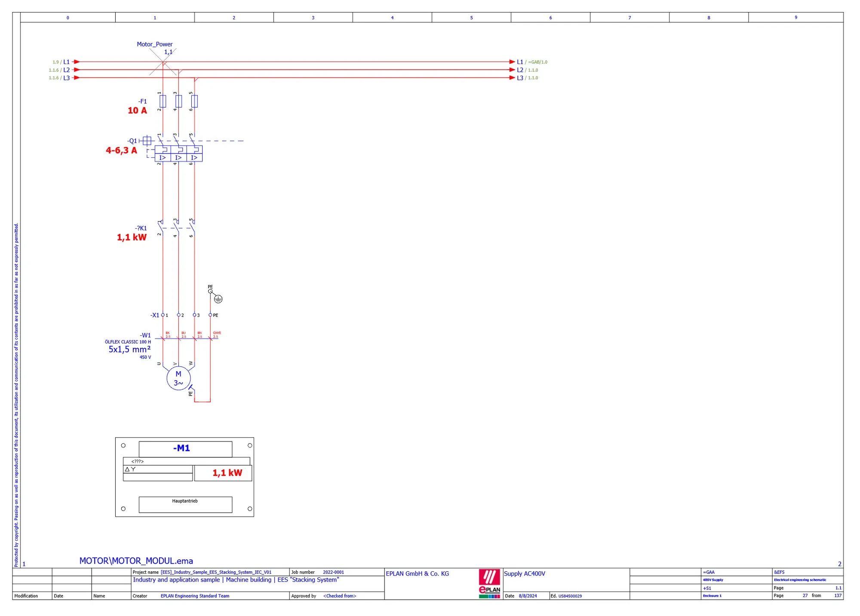Click the middle F1 fuse symbol, terminals 3-4

[x=178, y=101]
